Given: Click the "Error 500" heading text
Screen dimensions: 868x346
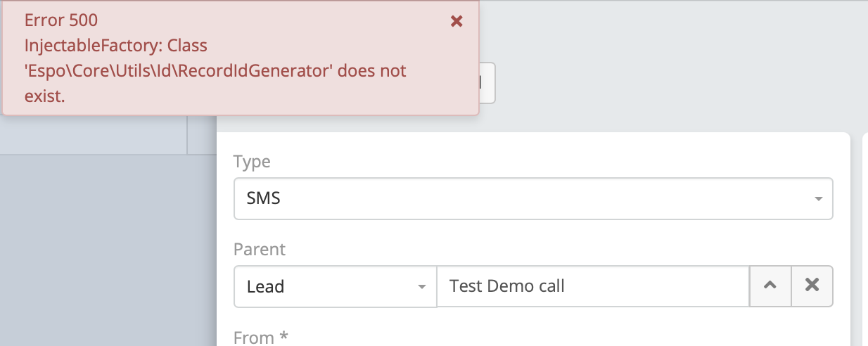Looking at the screenshot, I should coord(60,21).
